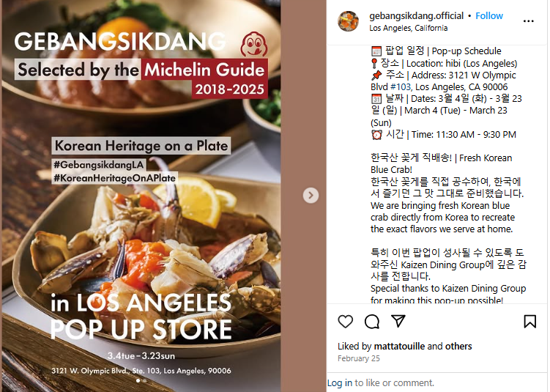Screen dimensions: 550x392
Task: Click the Pop-up Schedule caption line
Action: tap(436, 51)
